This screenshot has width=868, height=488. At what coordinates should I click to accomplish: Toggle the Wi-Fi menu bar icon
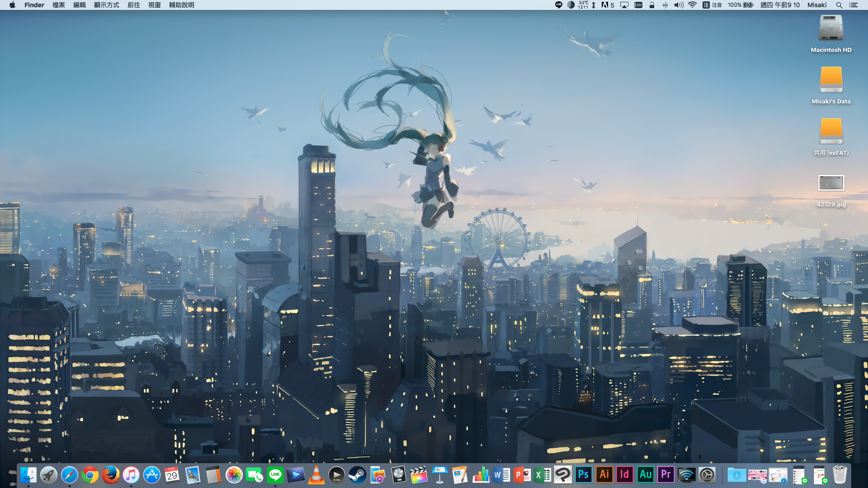(692, 5)
